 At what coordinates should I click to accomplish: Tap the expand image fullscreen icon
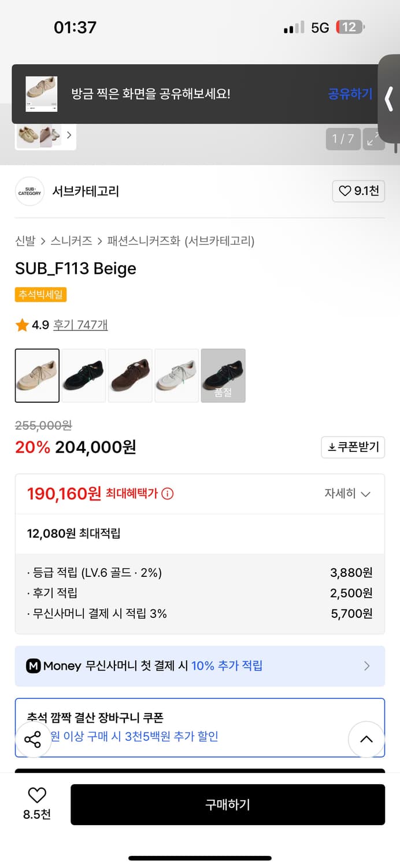373,139
